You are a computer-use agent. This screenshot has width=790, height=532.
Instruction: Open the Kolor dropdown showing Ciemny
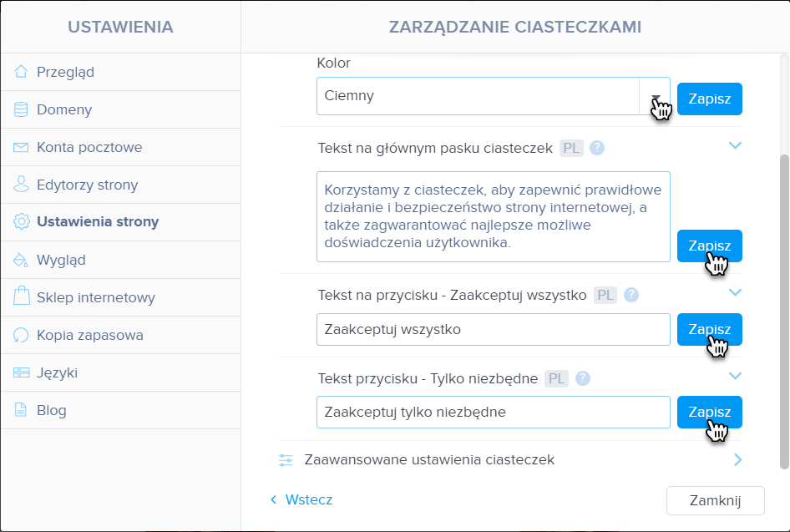point(494,96)
